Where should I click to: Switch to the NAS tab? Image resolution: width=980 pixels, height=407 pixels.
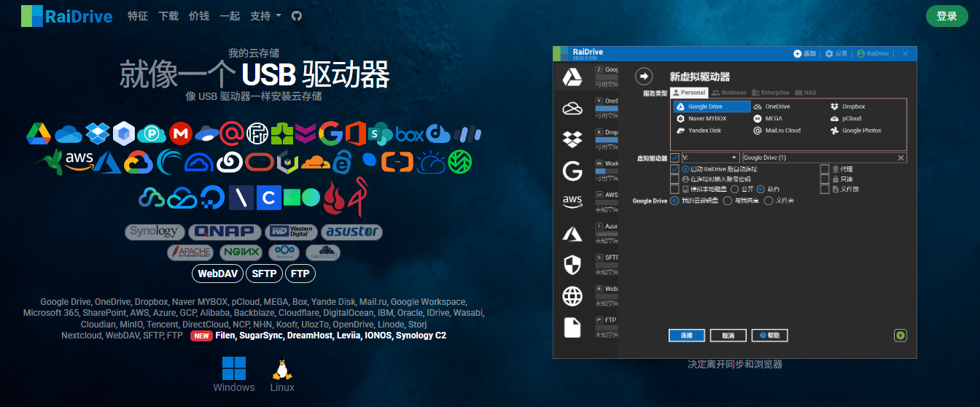pos(806,93)
